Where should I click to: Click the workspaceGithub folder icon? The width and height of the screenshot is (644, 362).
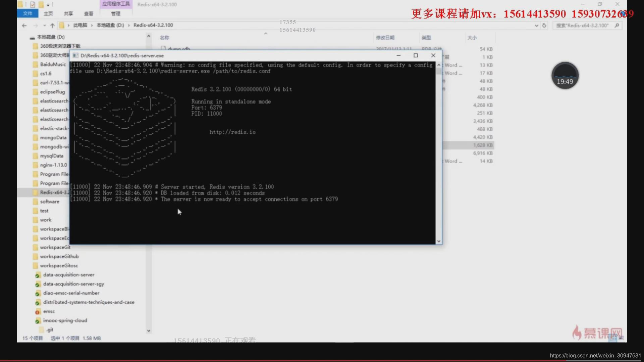(35, 256)
